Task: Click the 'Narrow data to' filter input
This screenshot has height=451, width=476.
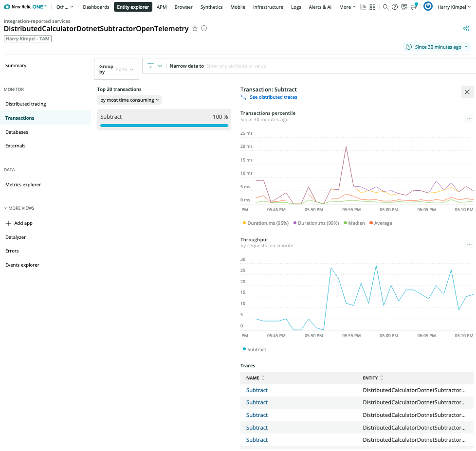Action: [x=292, y=66]
